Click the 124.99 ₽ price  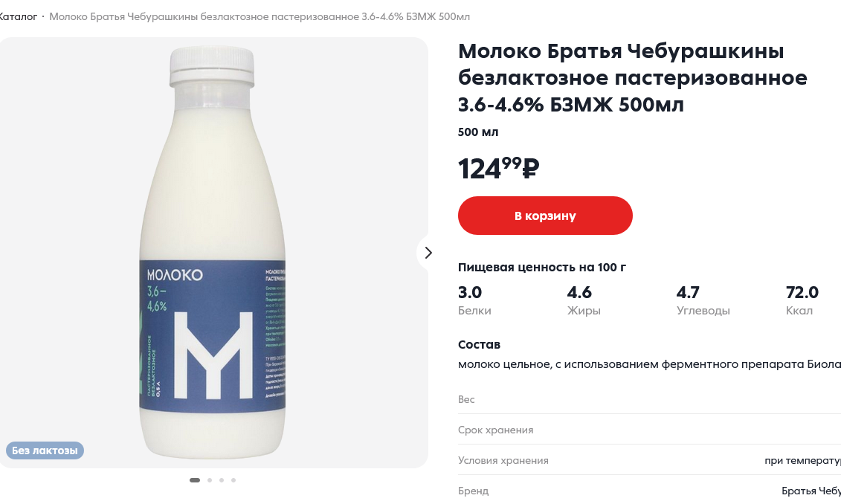tap(498, 169)
